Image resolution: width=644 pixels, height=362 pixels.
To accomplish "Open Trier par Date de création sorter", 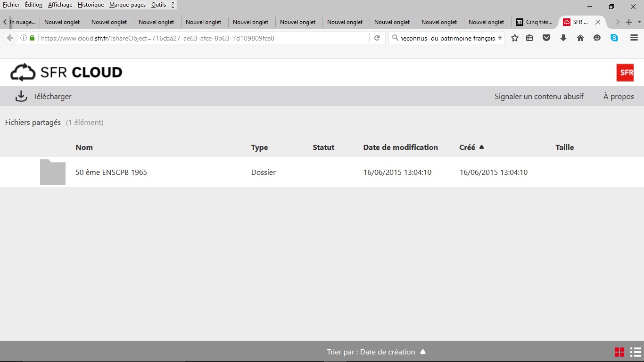I will click(376, 352).
